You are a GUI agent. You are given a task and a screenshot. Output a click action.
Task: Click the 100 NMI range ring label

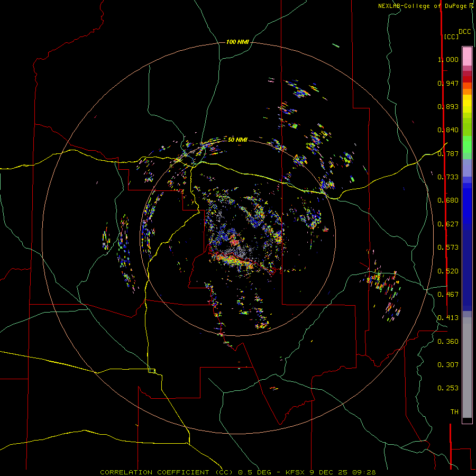[x=237, y=42]
